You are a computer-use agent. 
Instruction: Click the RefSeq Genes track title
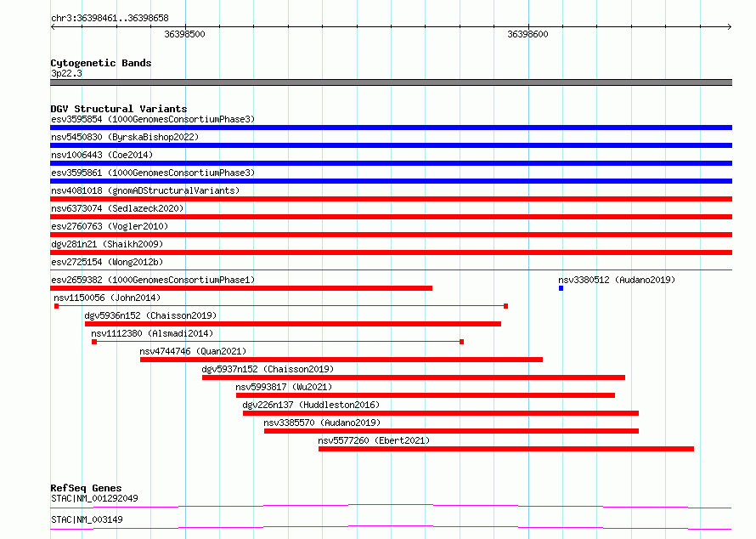(86, 488)
